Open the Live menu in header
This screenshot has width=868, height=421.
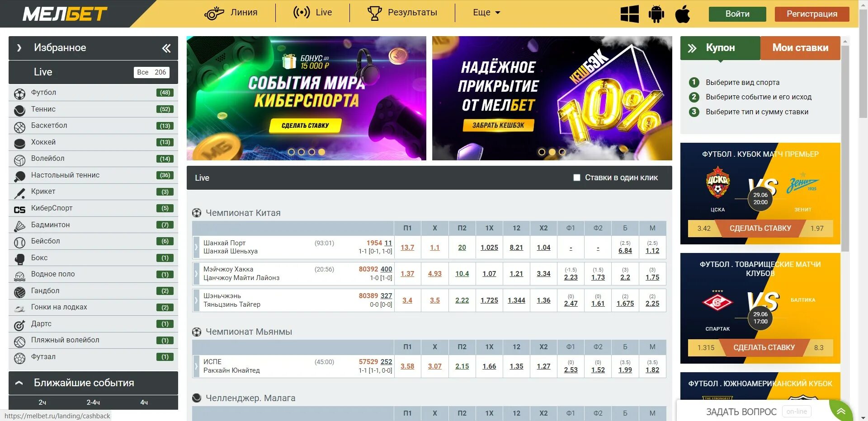312,13
